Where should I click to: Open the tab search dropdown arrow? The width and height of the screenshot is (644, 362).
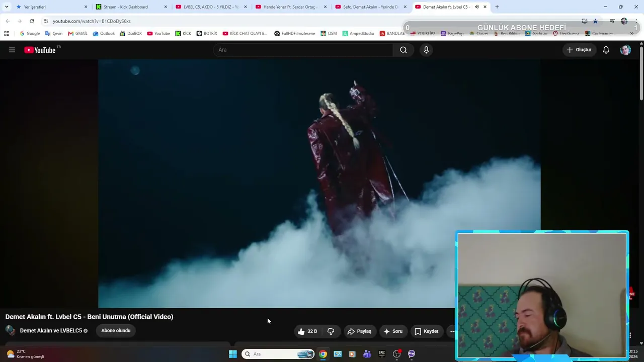coord(7,7)
